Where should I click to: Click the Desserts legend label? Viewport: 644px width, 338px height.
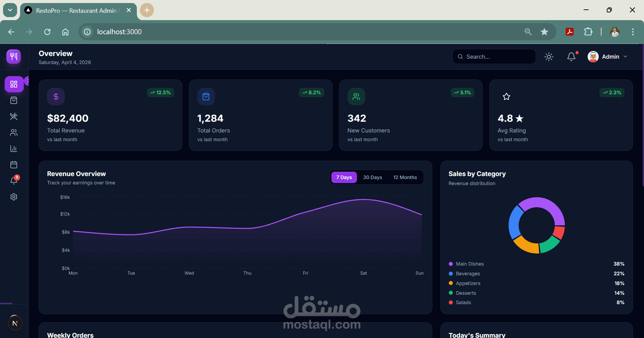tap(466, 293)
